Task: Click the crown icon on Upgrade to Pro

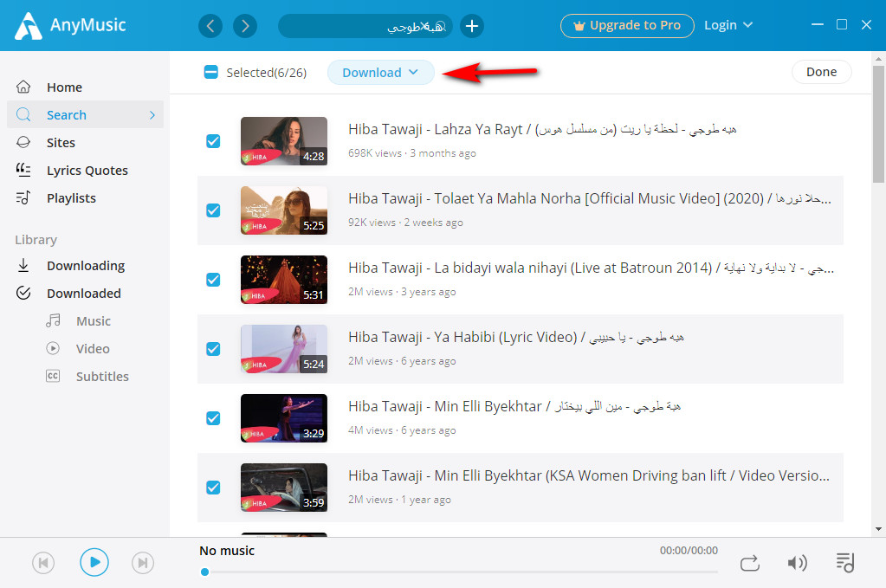Action: tap(579, 26)
